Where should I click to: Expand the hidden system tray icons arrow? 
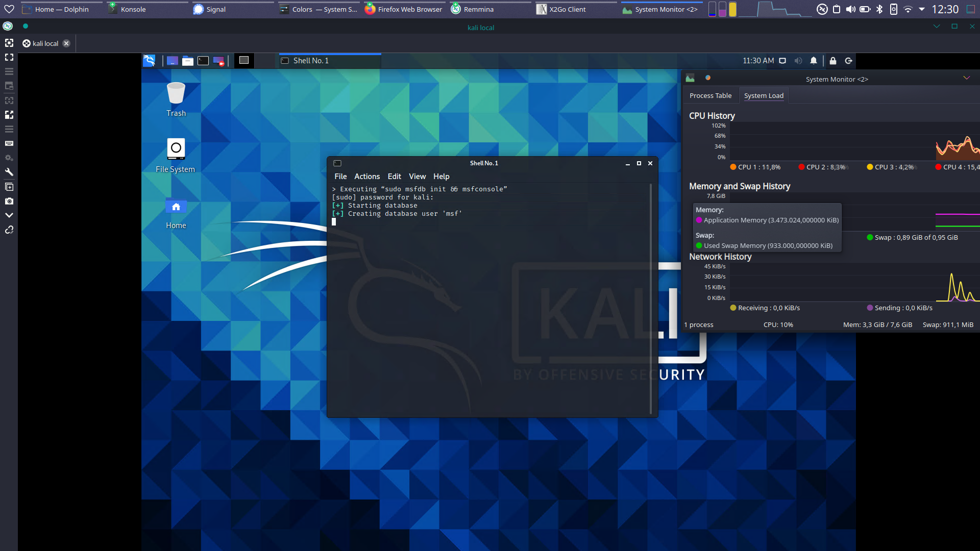pos(922,9)
